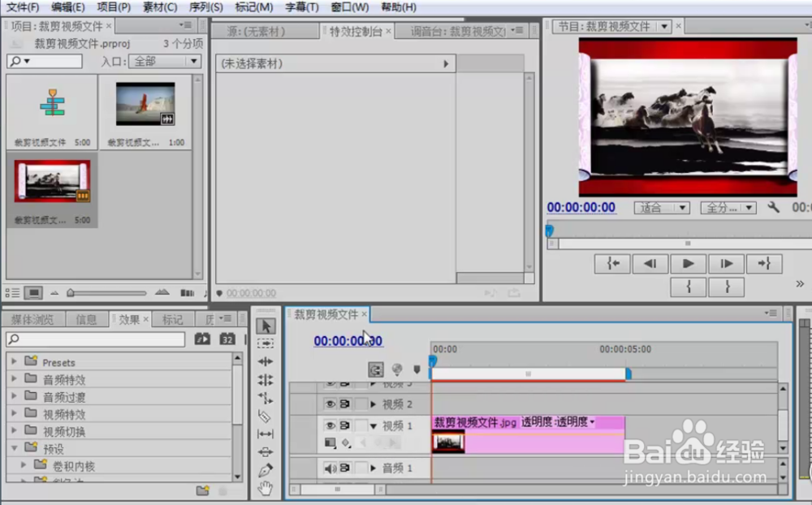The width and height of the screenshot is (812, 505).
Task: Toggle 视频 2 sync lock
Action: (345, 404)
